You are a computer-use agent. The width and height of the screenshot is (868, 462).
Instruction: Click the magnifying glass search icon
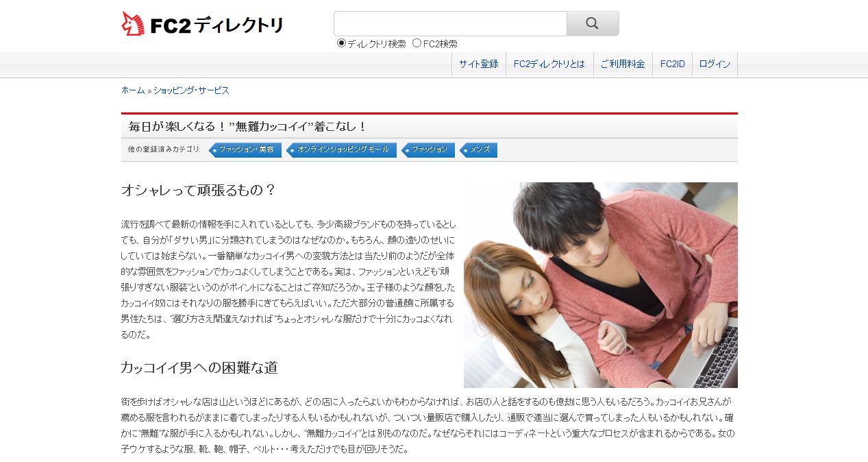(591, 23)
